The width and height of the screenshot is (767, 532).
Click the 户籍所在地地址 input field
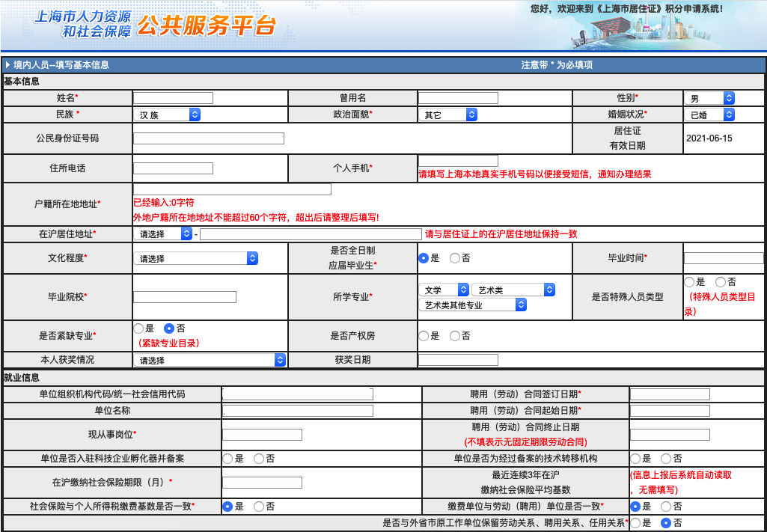coord(232,189)
